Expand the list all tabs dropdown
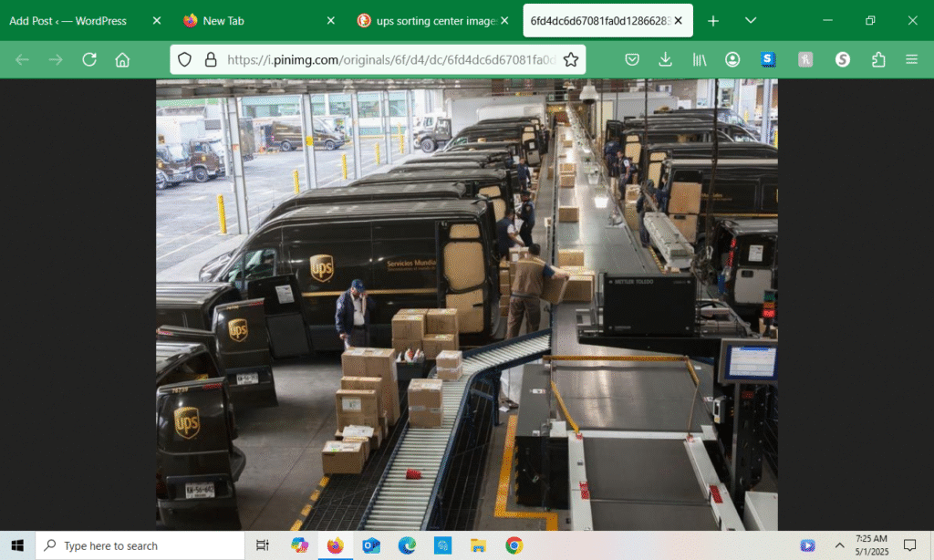Screen dimensions: 934x560 pos(751,21)
